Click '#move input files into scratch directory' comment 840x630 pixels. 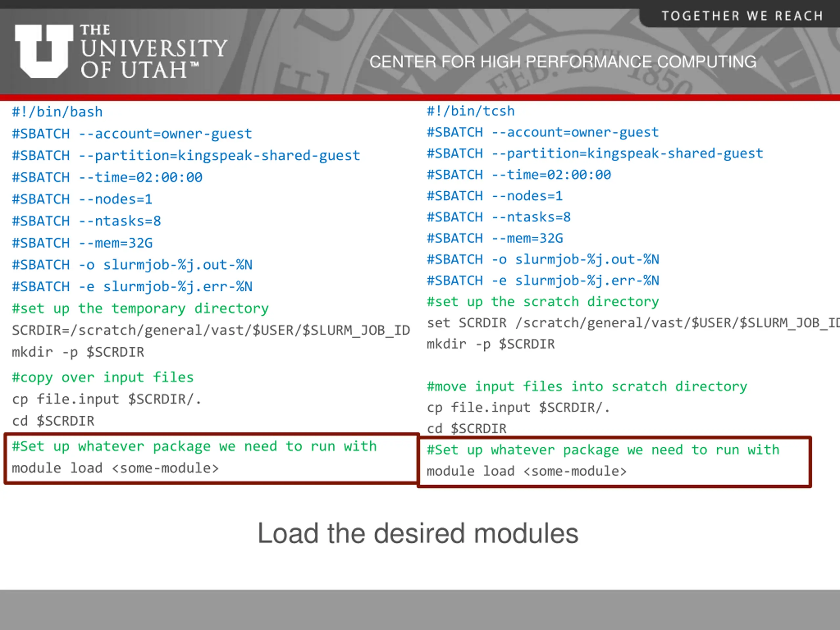(x=587, y=386)
